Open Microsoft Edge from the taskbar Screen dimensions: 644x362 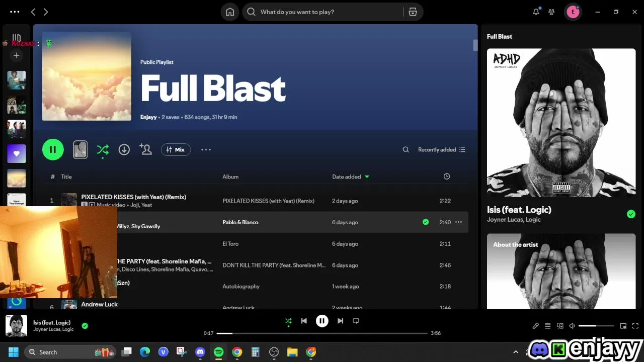tap(145, 352)
